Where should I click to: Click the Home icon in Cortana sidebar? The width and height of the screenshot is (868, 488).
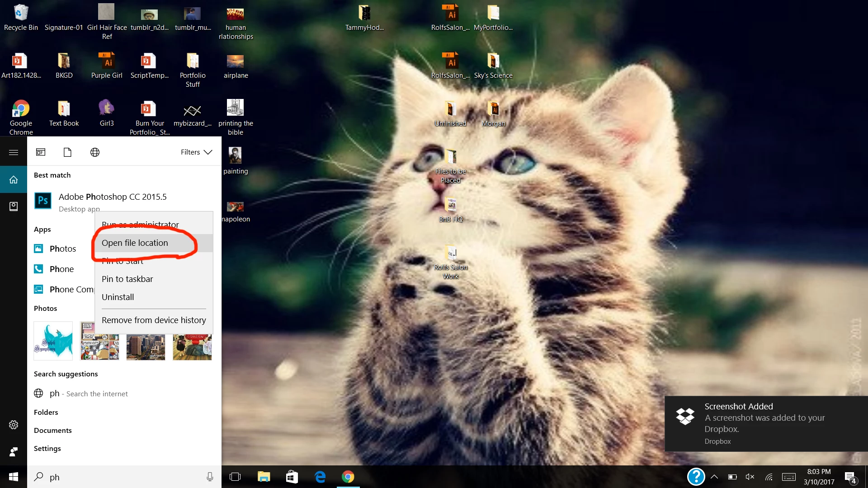(14, 179)
